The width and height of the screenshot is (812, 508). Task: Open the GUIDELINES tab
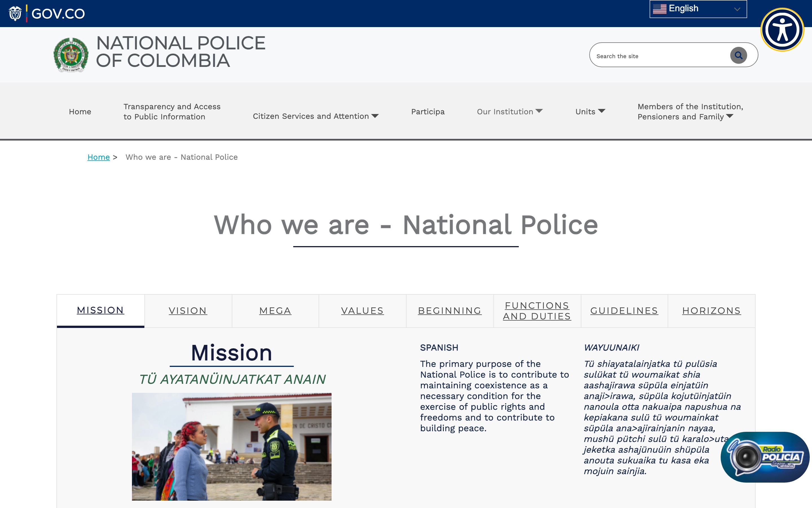pos(624,311)
